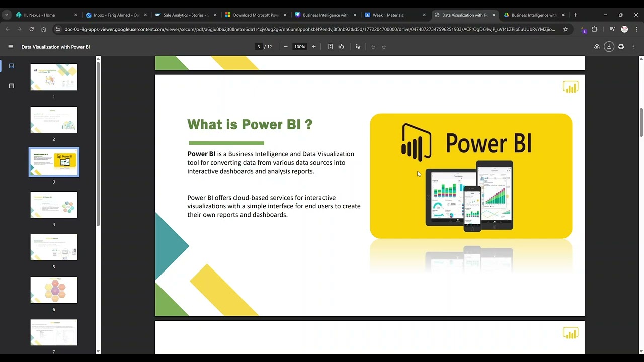
Task: Switch to the Sale Analytics - Stories tab
Action: point(186,15)
